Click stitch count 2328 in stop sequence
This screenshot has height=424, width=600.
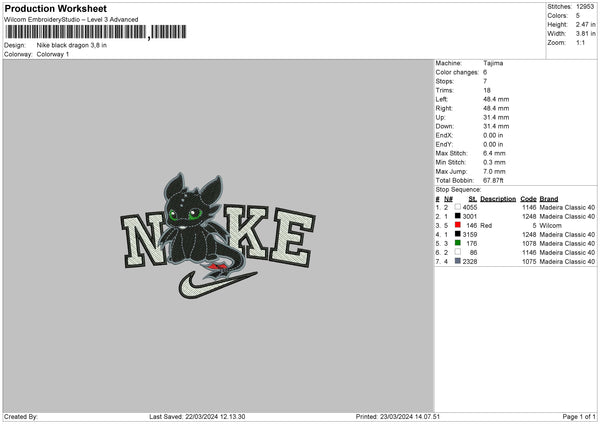(470, 262)
